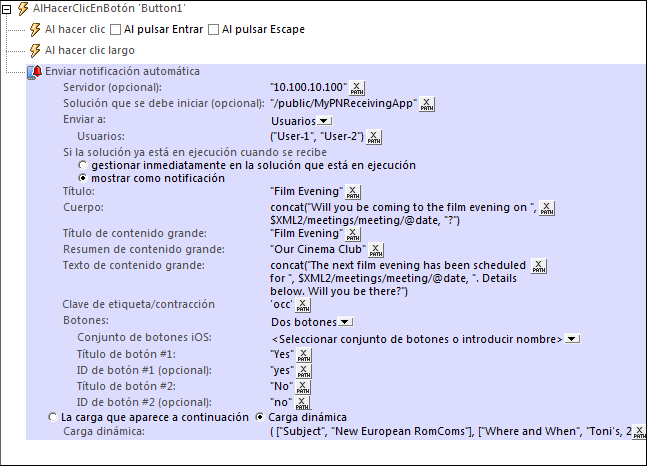The image size is (647, 466).
Task: Open XPath editor for Título de botón #1
Action: coord(304,355)
